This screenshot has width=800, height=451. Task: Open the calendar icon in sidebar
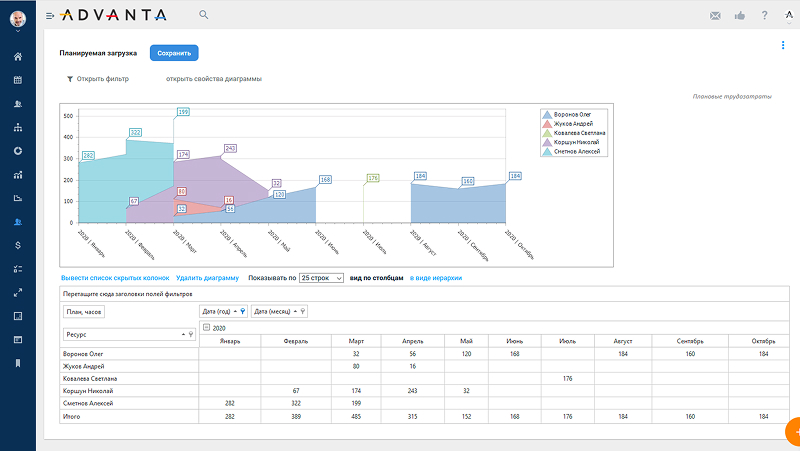[x=18, y=79]
